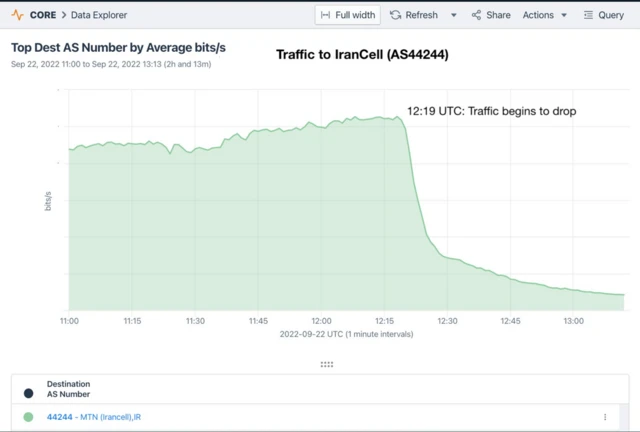Screen dimensions: 640x432
Task: Click the 12:30 time axis label
Action: click(447, 320)
